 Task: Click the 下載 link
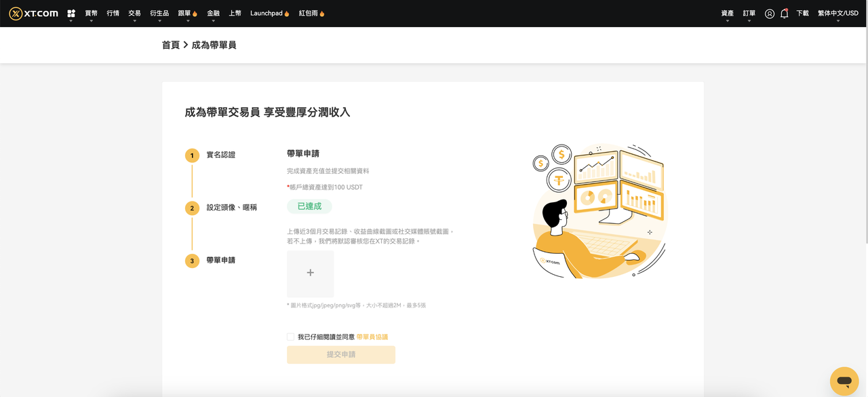(x=803, y=14)
